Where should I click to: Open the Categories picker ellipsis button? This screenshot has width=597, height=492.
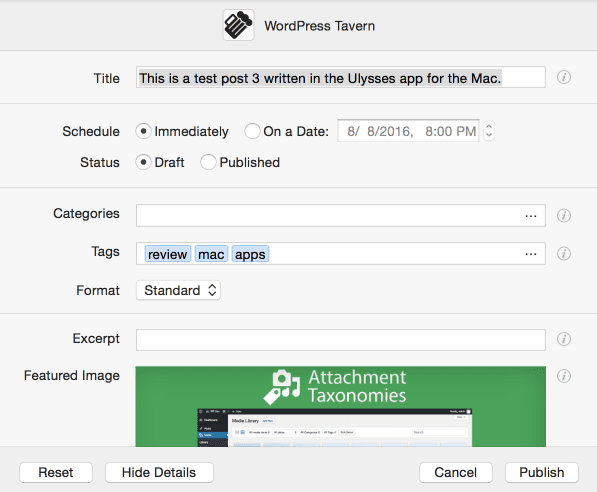click(x=531, y=216)
